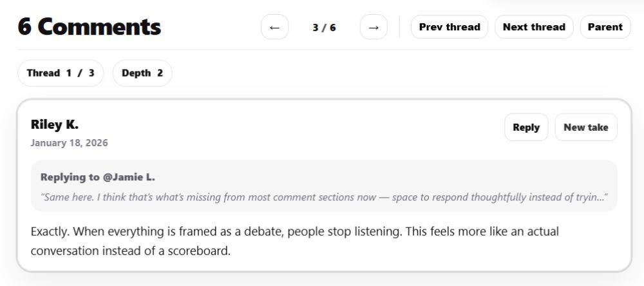Click the Thread 1 / 3 pill
Viewport: 644px width, 286px height.
61,73
